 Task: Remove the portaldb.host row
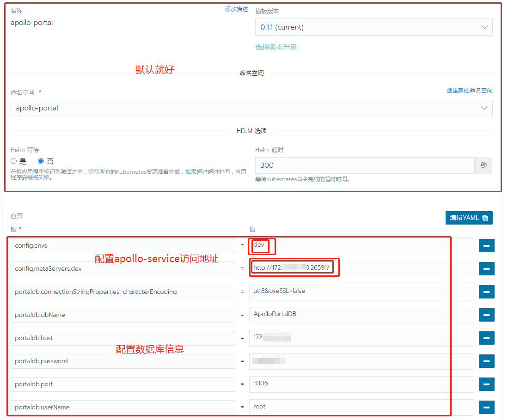(486, 338)
